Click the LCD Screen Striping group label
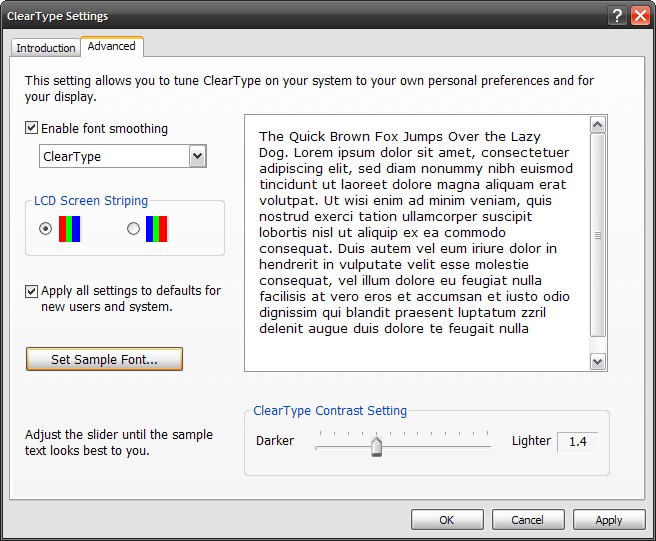This screenshot has height=541, width=656. pos(91,201)
